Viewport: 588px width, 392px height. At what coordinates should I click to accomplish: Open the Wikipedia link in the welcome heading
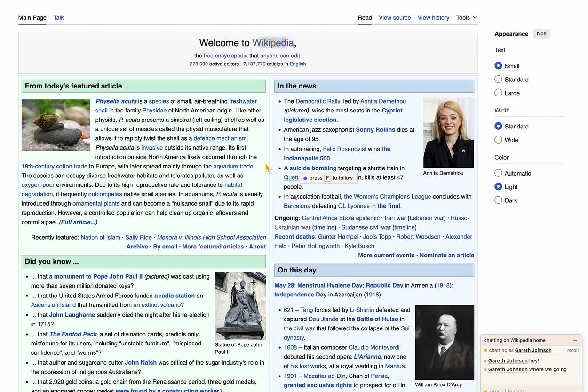[273, 43]
